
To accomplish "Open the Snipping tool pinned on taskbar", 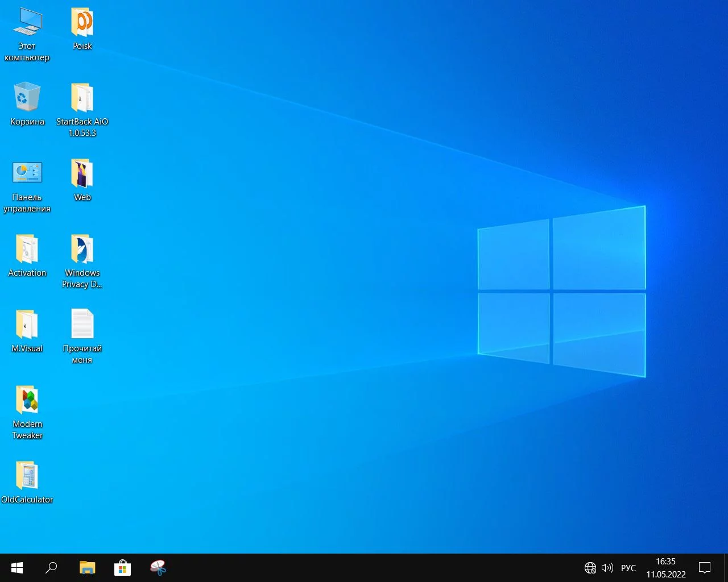I will 158,567.
